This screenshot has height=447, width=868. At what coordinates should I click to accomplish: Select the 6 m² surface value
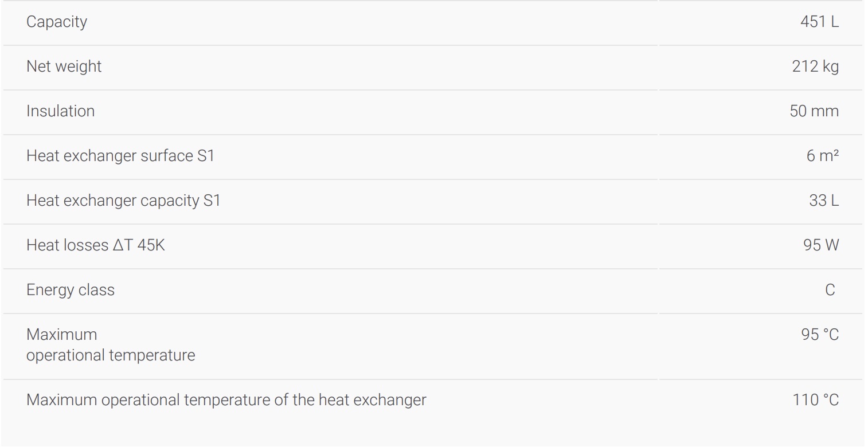tap(822, 156)
